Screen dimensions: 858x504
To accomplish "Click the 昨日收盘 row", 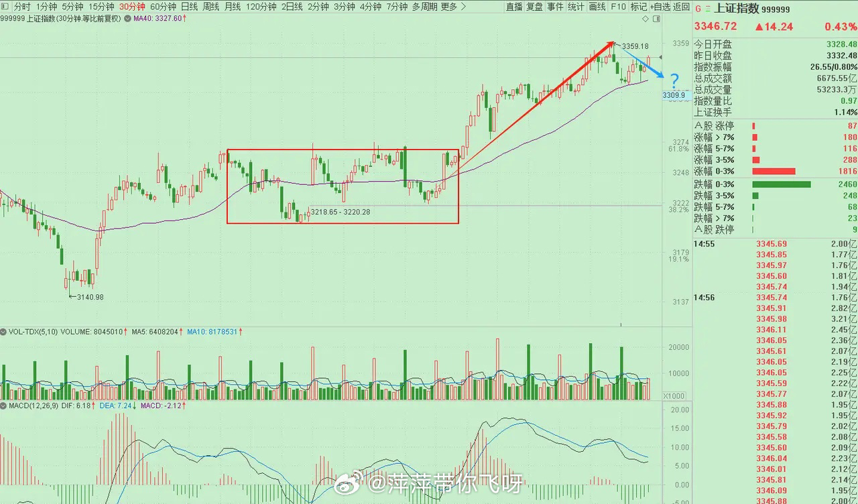I will (x=776, y=56).
